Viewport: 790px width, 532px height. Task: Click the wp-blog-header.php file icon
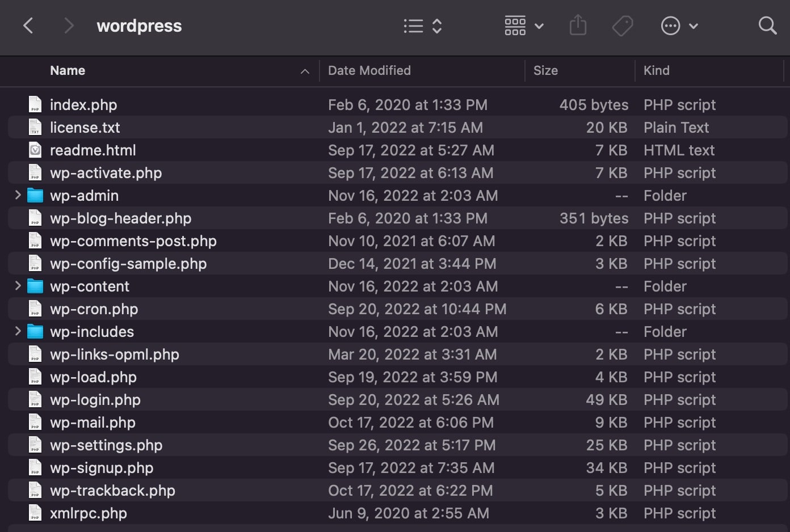(35, 218)
